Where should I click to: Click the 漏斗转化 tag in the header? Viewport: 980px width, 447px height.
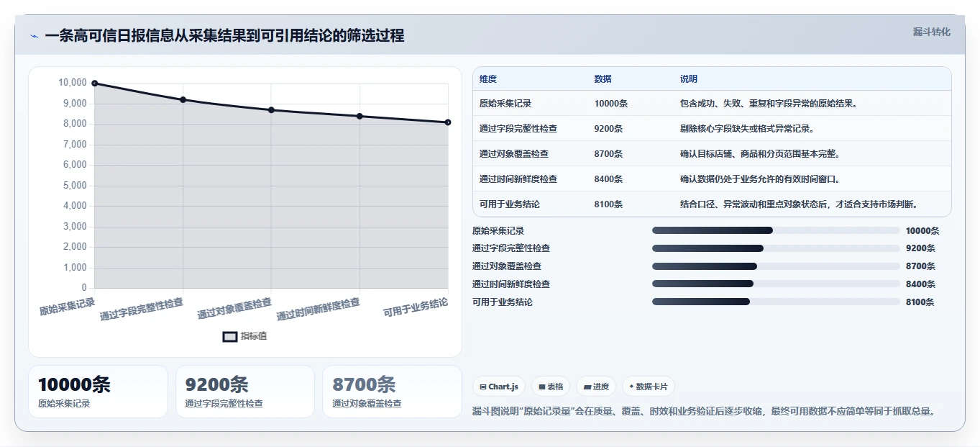[x=931, y=32]
